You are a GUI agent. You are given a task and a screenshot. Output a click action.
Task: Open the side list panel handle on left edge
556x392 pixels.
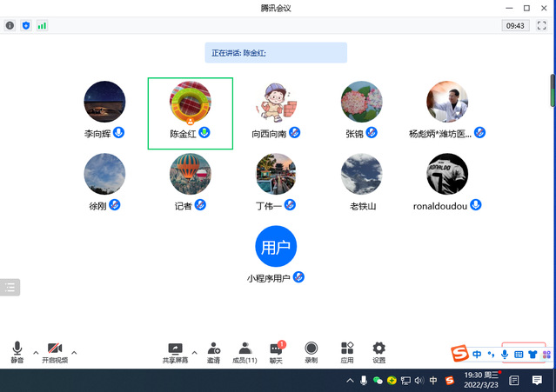point(10,287)
